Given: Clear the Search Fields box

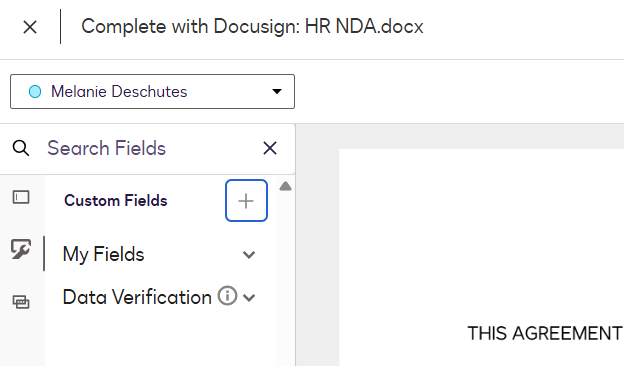Looking at the screenshot, I should click(270, 148).
